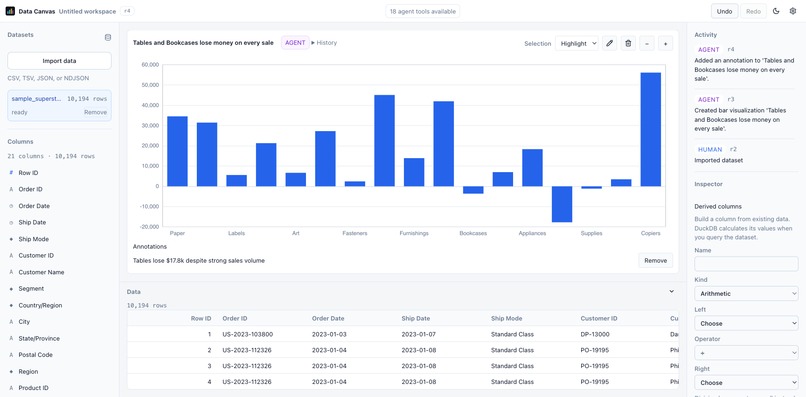Image resolution: width=806 pixels, height=397 pixels.
Task: Click the negative Tables bar in chart
Action: [x=562, y=204]
